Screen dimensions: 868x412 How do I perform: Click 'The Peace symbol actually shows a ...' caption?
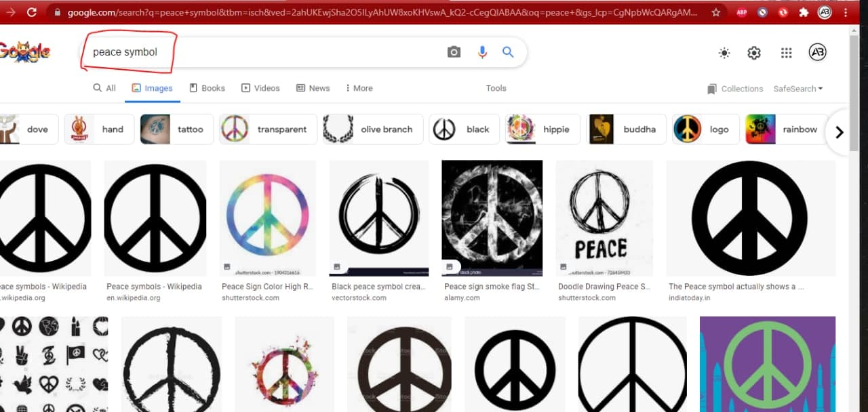point(736,287)
